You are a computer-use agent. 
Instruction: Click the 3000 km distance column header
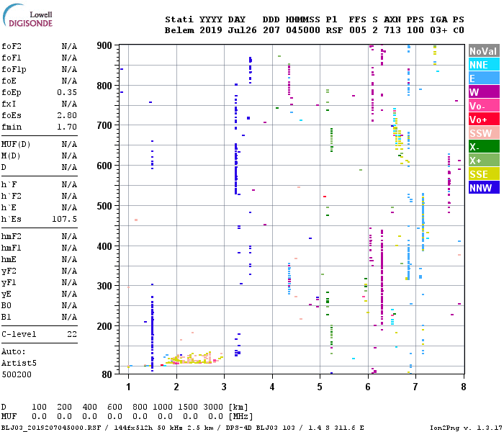coord(213,407)
